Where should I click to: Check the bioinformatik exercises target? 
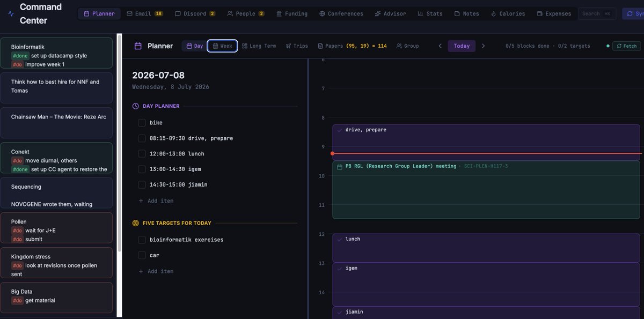(x=142, y=240)
